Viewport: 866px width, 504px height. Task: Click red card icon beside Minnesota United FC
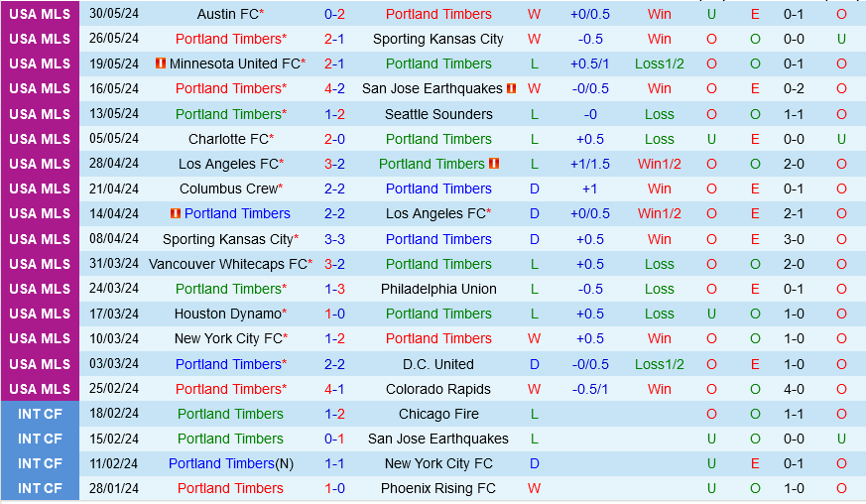tap(161, 63)
